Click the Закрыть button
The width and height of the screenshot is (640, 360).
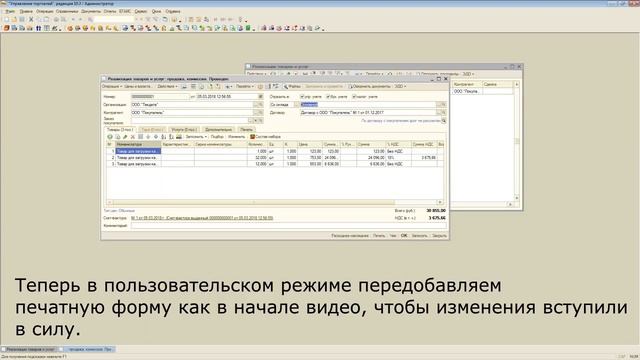439,236
